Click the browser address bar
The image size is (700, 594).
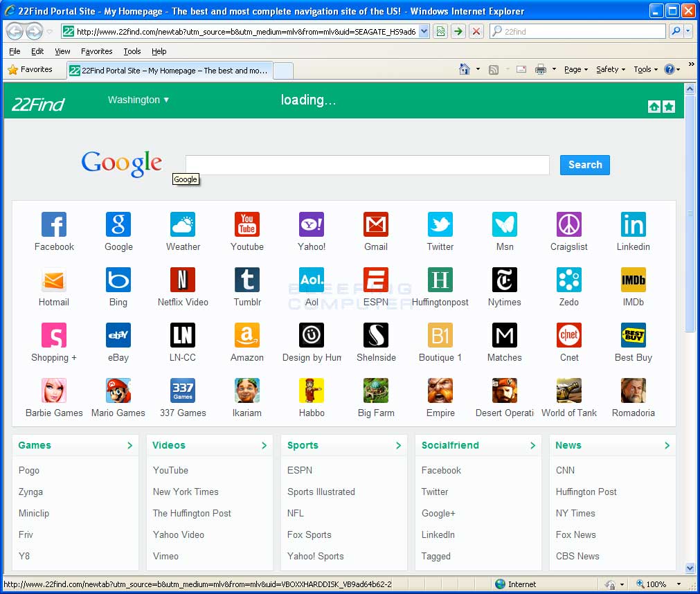click(246, 31)
